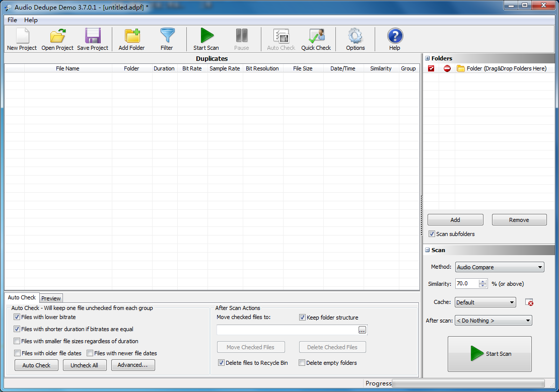
Task: Click Start Scan in the top toolbar
Action: tap(206, 39)
